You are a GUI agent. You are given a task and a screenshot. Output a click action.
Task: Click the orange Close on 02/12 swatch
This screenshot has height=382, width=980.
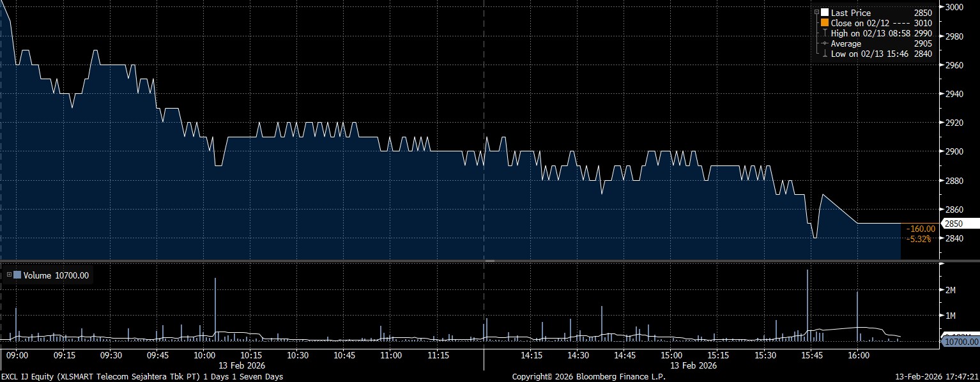tap(825, 23)
